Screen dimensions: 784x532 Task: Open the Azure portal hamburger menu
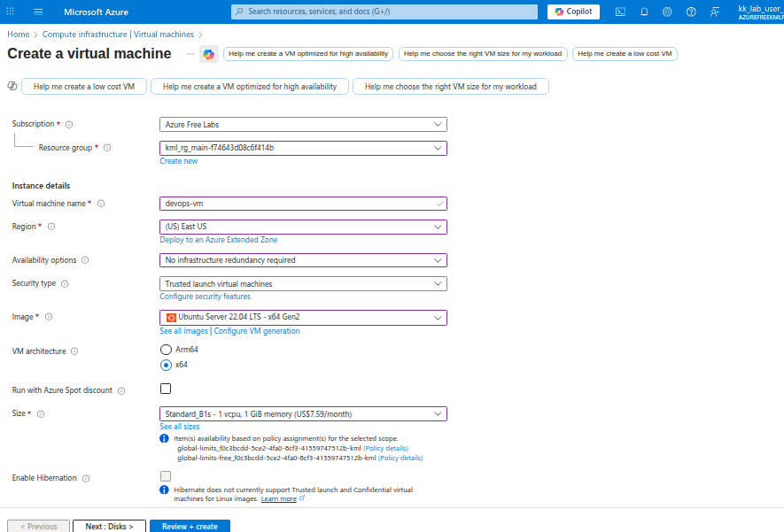coord(38,12)
